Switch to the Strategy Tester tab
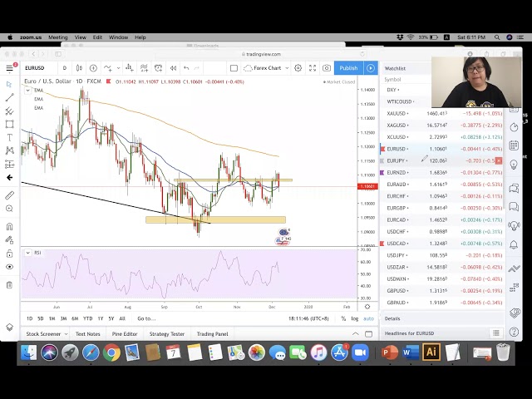Screen dimensions: 532x399 tap(166, 334)
